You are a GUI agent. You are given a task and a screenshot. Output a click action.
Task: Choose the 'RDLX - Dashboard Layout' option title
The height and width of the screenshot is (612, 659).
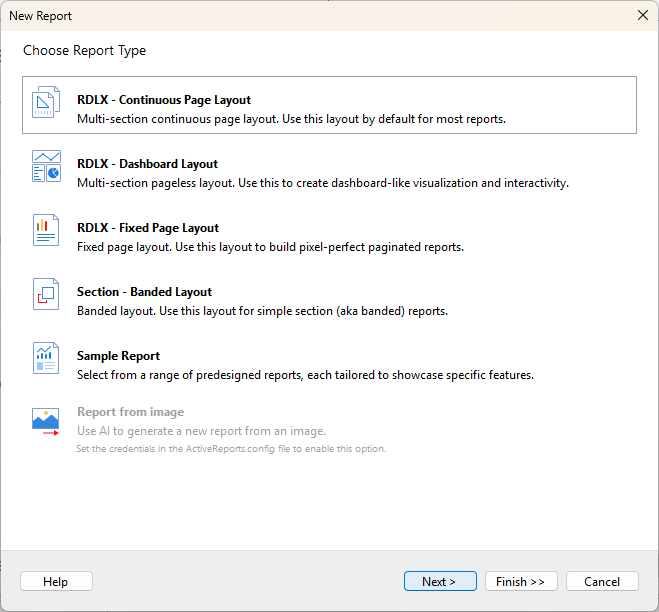[147, 164]
